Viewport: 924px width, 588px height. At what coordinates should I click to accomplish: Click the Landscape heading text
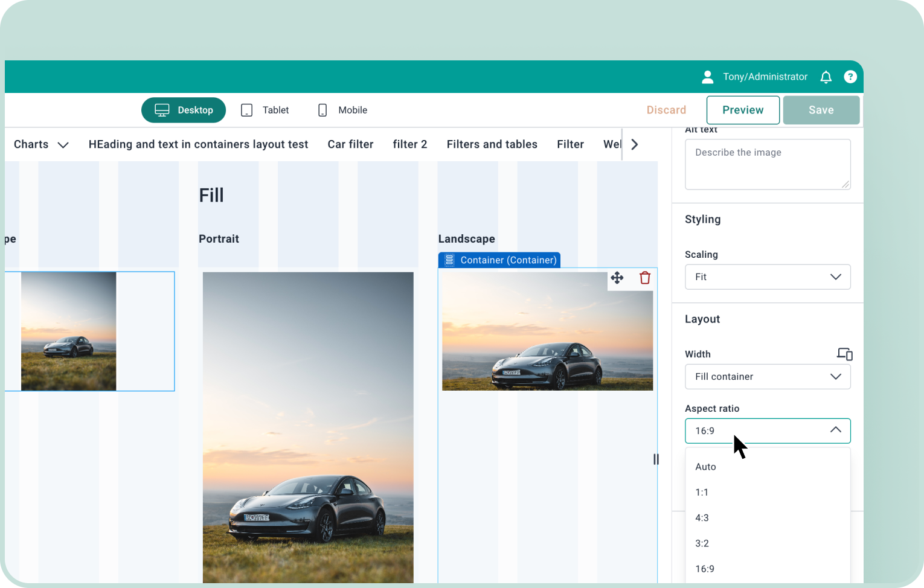(467, 239)
